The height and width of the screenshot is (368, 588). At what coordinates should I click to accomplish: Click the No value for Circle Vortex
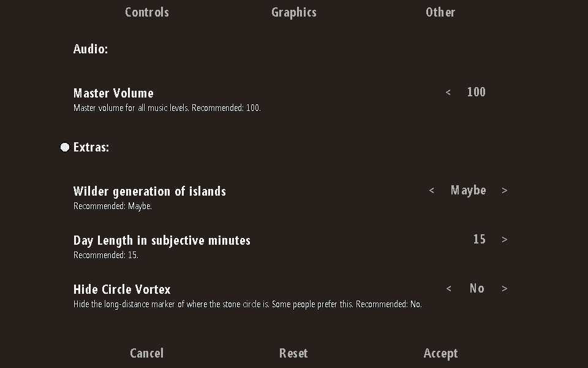[477, 288]
